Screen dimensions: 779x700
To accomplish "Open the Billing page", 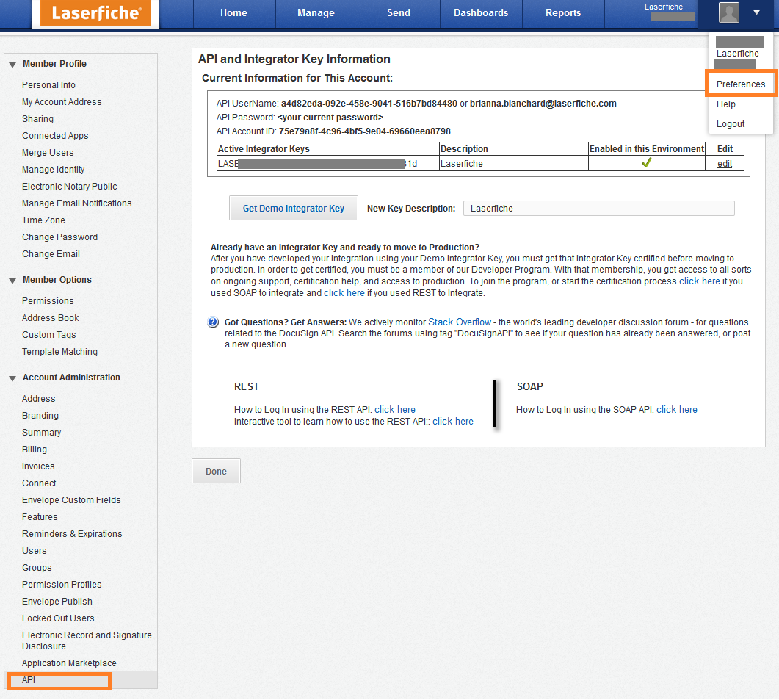I will [35, 450].
